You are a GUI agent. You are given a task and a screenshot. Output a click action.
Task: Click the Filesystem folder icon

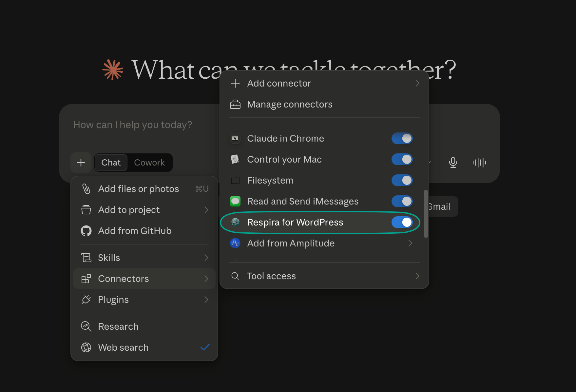click(x=235, y=180)
